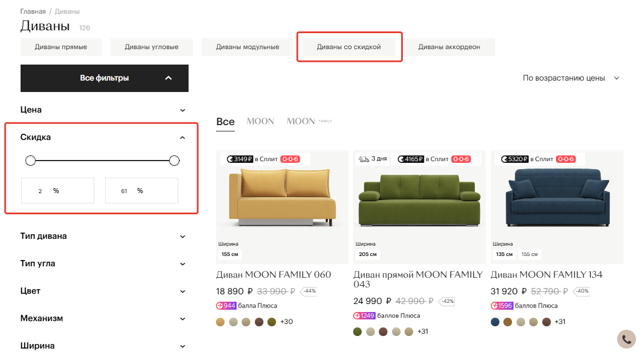This screenshot has height=360, width=644.
Task: Click the -44% discount tag
Action: click(309, 291)
